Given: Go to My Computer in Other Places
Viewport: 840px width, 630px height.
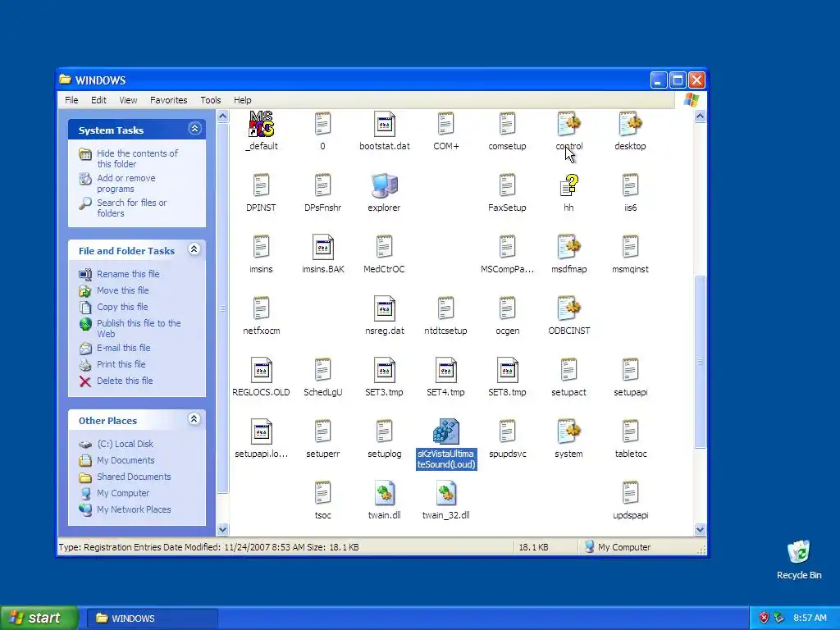Looking at the screenshot, I should point(123,493).
